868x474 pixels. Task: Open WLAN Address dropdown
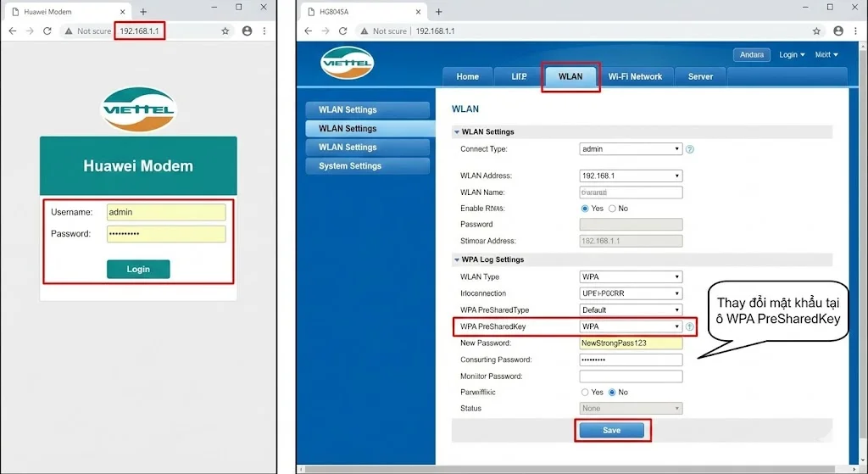point(631,176)
